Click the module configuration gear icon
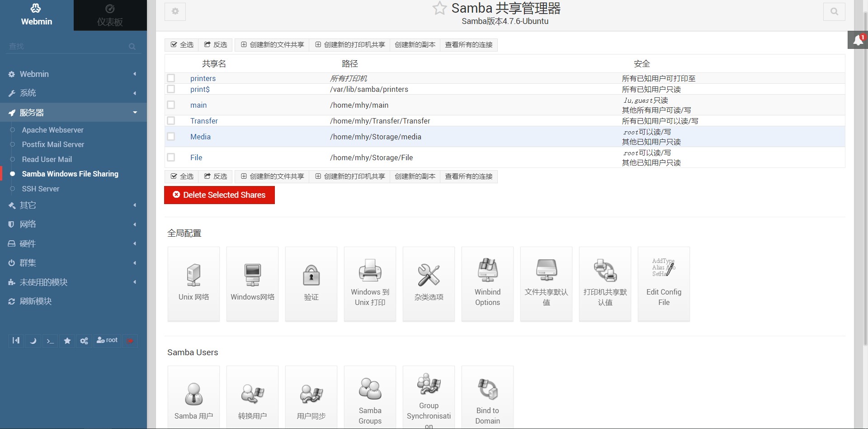 (175, 11)
